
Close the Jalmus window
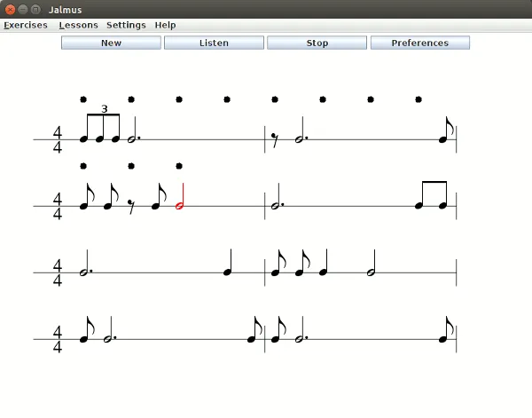[10, 10]
